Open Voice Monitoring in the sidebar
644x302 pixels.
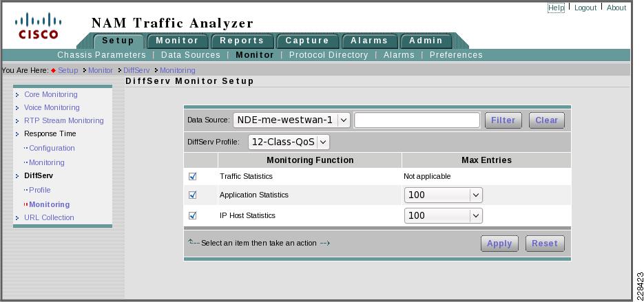52,107
